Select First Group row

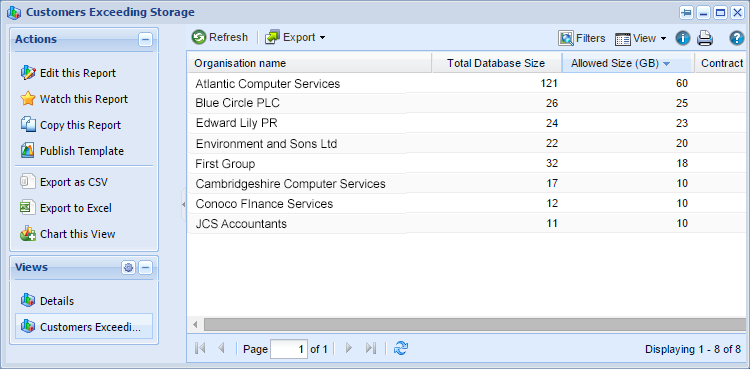point(466,163)
